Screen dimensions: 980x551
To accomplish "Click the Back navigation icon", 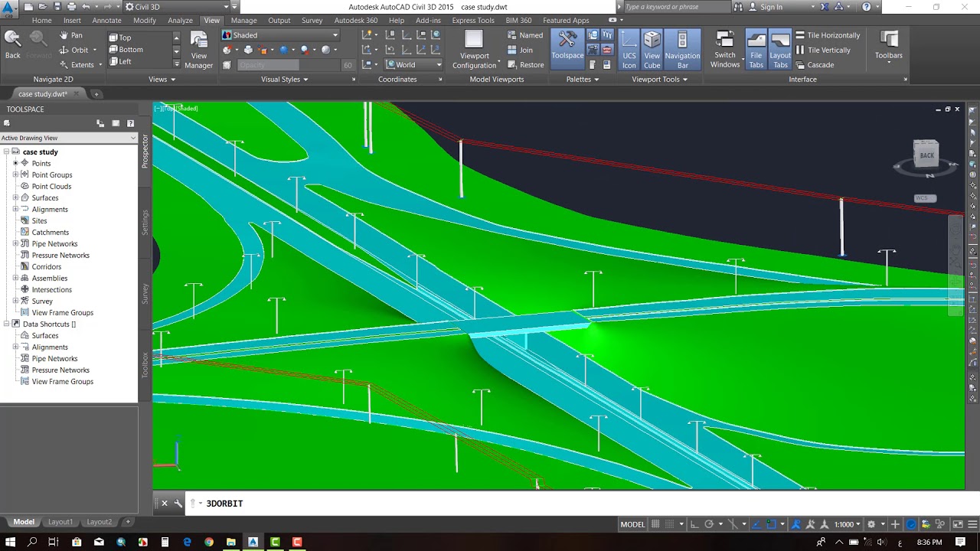I will (13, 45).
